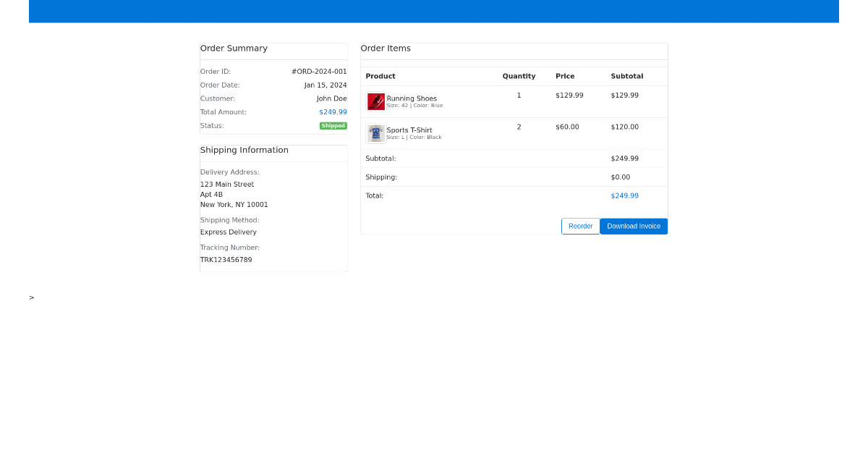
Task: Click the Reorder button
Action: coord(580,226)
